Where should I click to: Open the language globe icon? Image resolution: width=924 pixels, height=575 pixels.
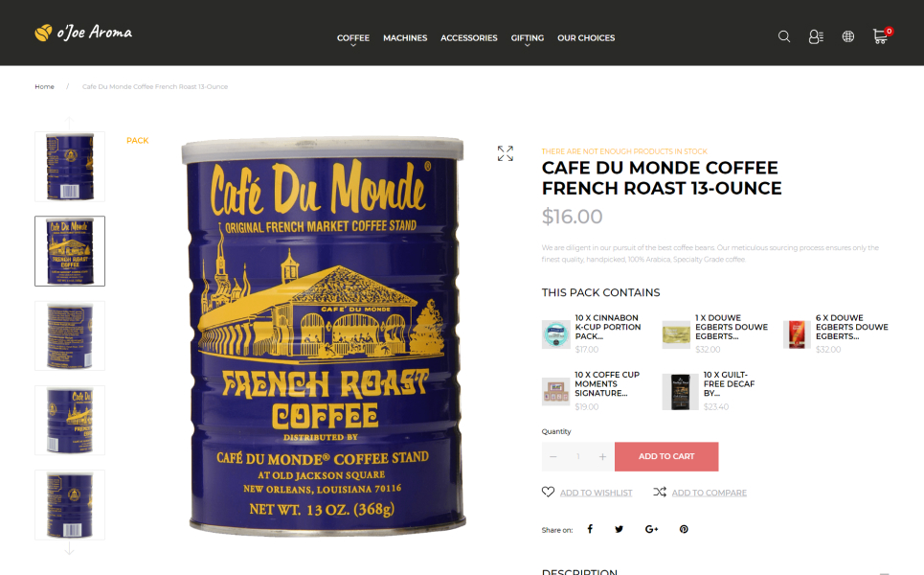[848, 36]
